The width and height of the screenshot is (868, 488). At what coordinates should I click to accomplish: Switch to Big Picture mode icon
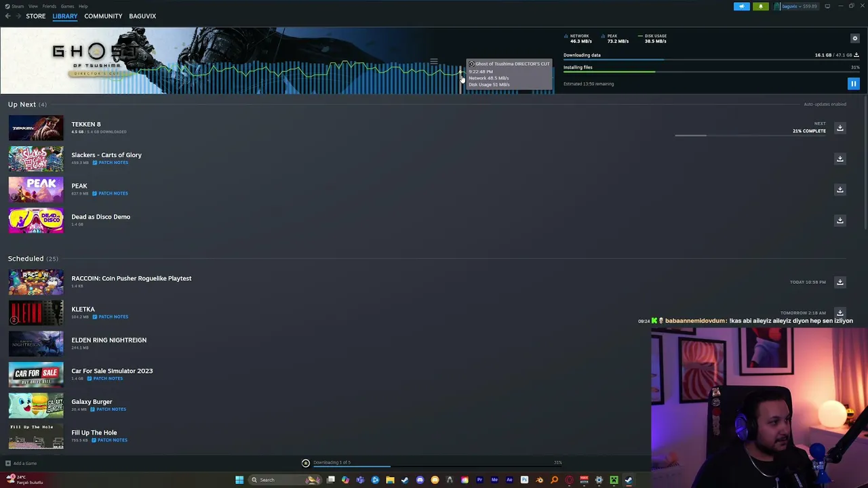(827, 6)
